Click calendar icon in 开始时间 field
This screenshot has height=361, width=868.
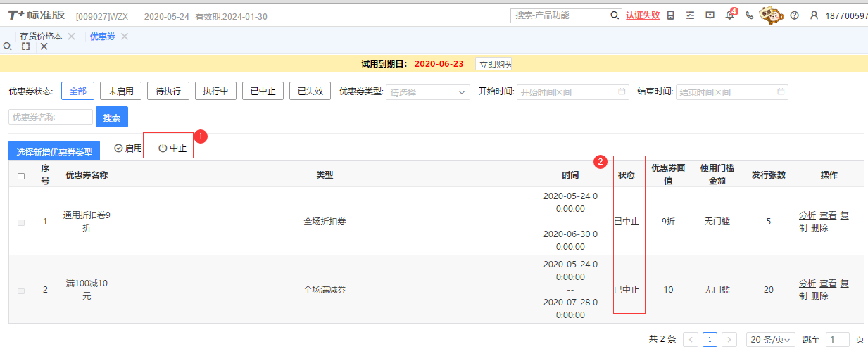pos(622,91)
